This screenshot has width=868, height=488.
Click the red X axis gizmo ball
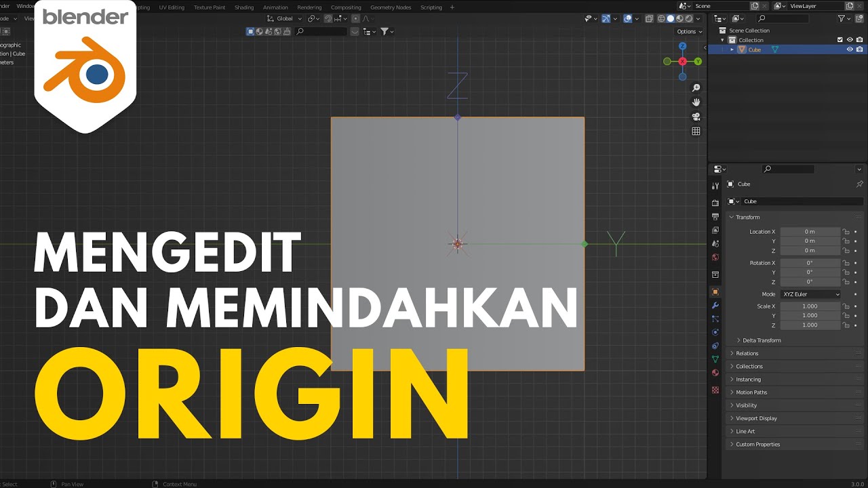pos(682,62)
